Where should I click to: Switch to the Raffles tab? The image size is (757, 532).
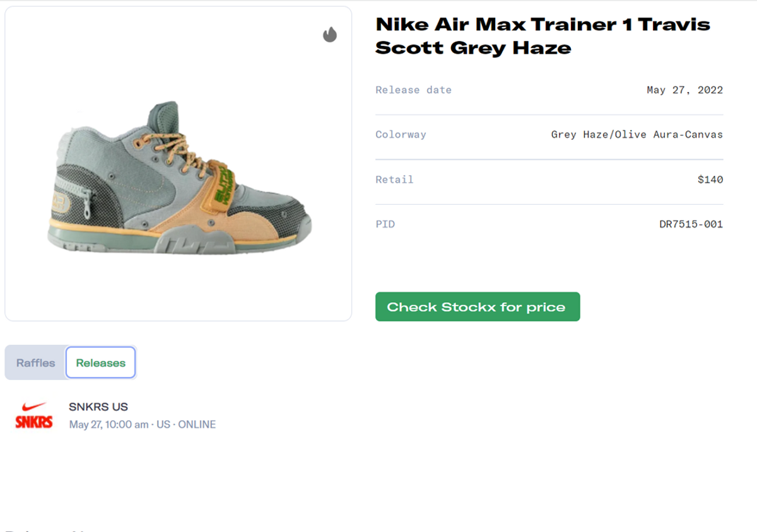[x=35, y=362]
